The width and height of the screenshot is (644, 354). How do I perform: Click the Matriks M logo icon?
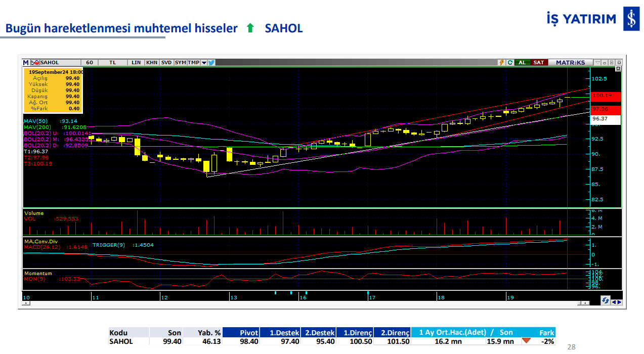(x=26, y=63)
